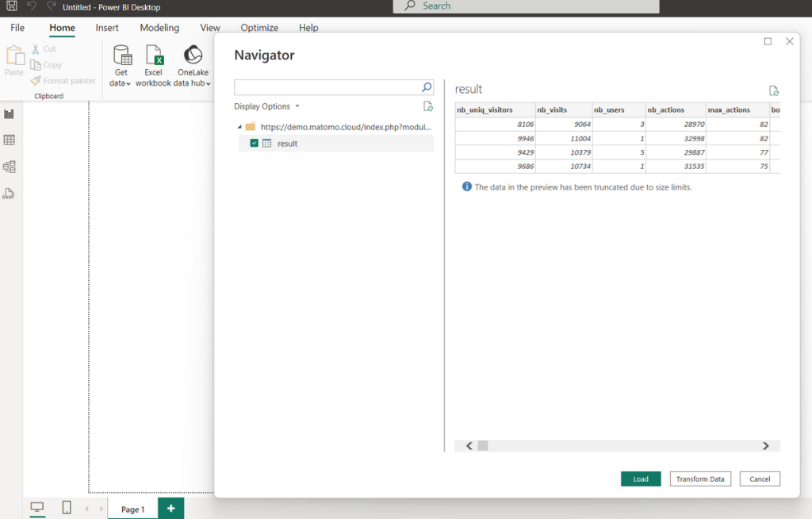This screenshot has width=812, height=519.
Task: Load the selected result table
Action: tap(640, 479)
